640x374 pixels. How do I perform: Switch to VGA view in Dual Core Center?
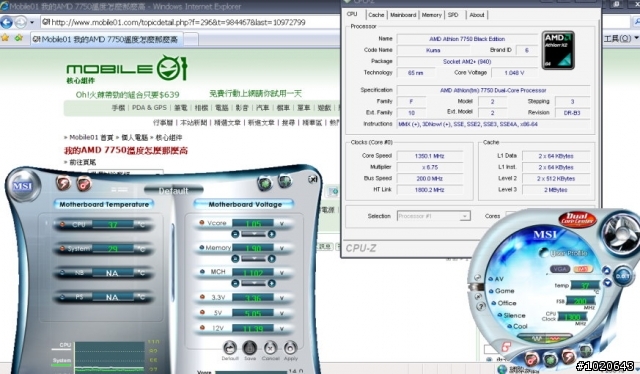pyautogui.click(x=560, y=269)
